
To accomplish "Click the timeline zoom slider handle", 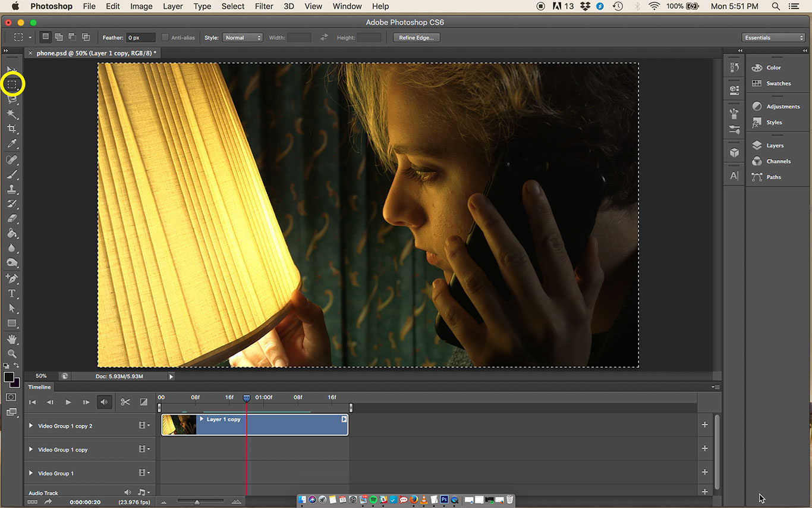I will (197, 502).
